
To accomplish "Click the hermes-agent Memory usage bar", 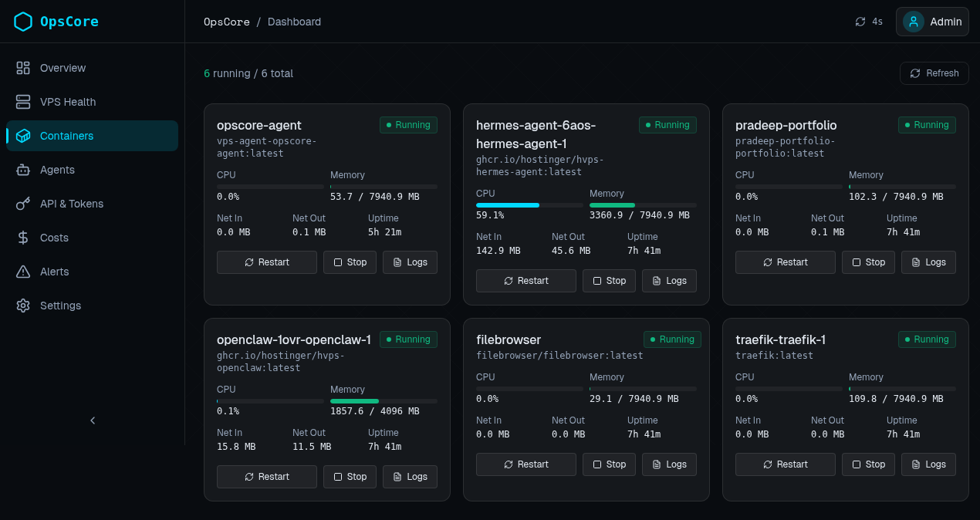I will [x=643, y=205].
